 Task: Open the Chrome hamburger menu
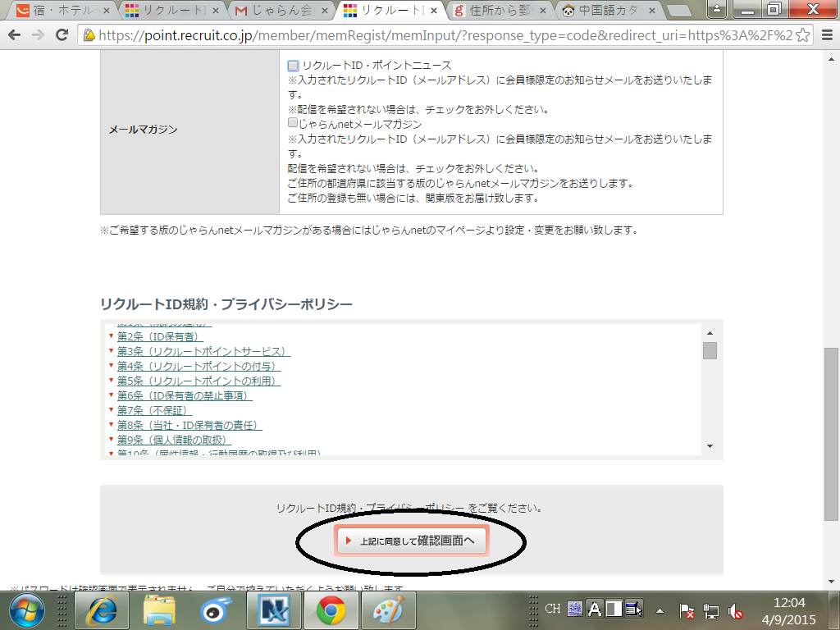tap(827, 35)
